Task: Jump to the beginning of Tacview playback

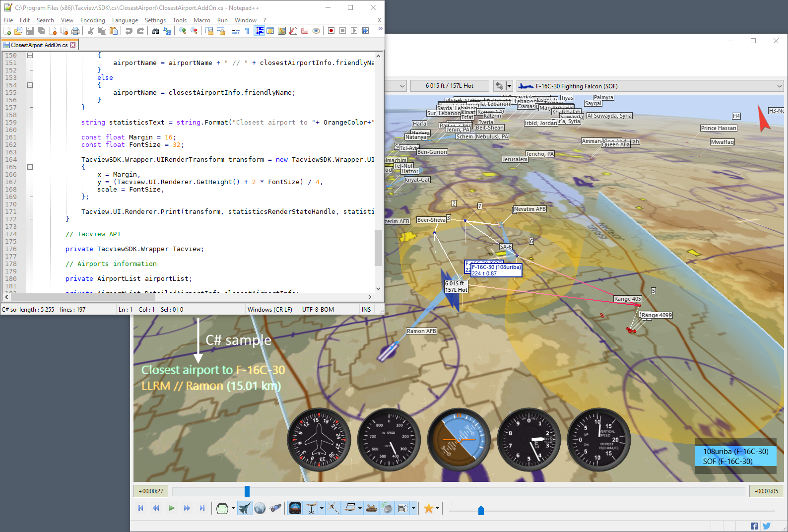Action: [x=141, y=508]
